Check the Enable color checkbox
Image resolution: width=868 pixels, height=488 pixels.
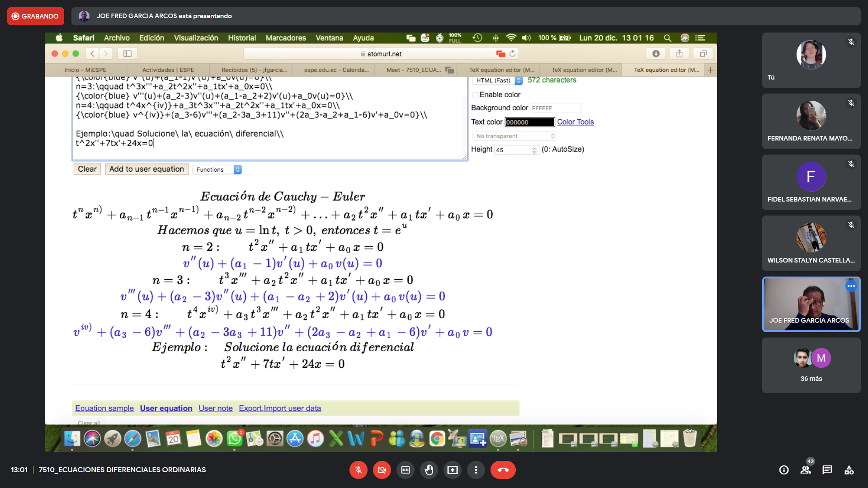tap(476, 95)
